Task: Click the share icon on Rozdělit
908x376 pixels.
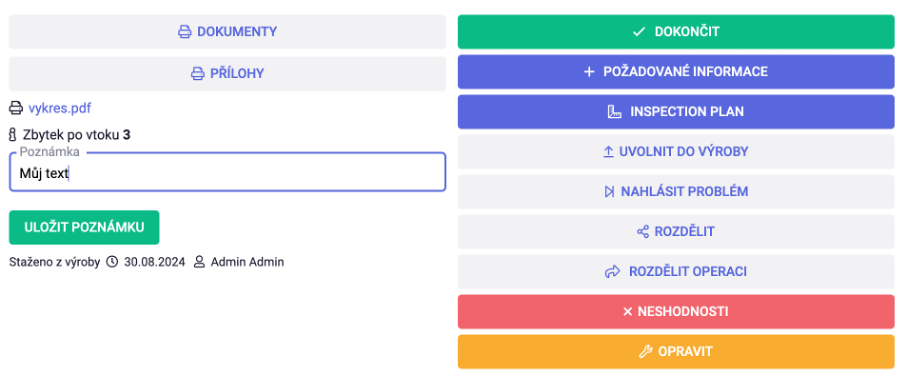Action: click(x=643, y=232)
